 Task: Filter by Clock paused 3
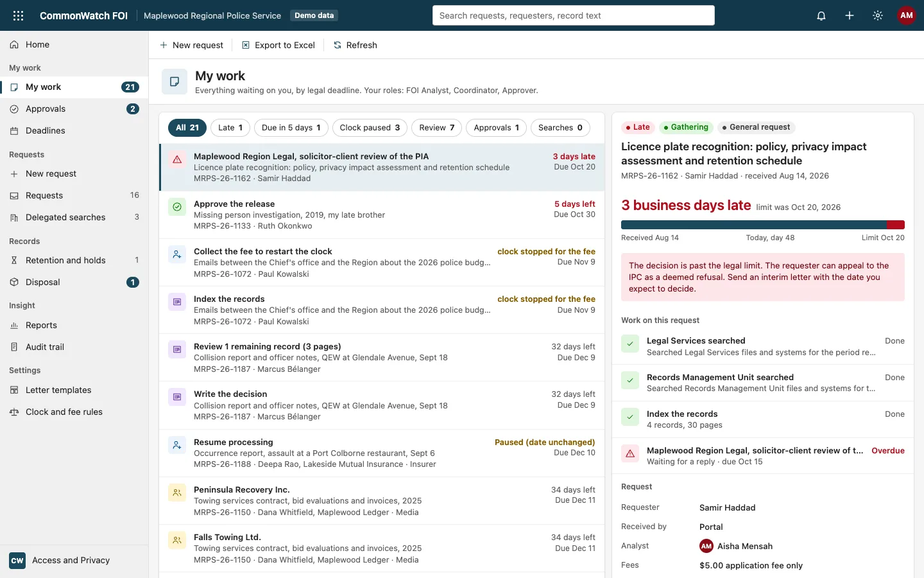click(370, 128)
